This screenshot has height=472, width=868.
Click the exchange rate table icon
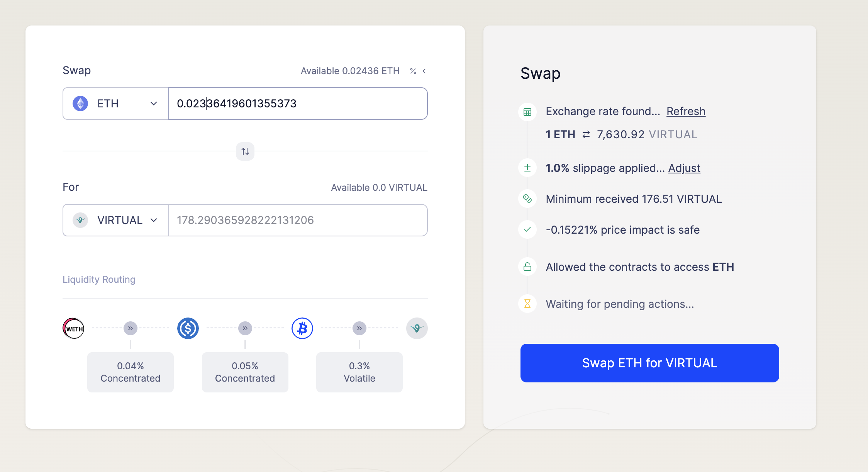tap(527, 112)
